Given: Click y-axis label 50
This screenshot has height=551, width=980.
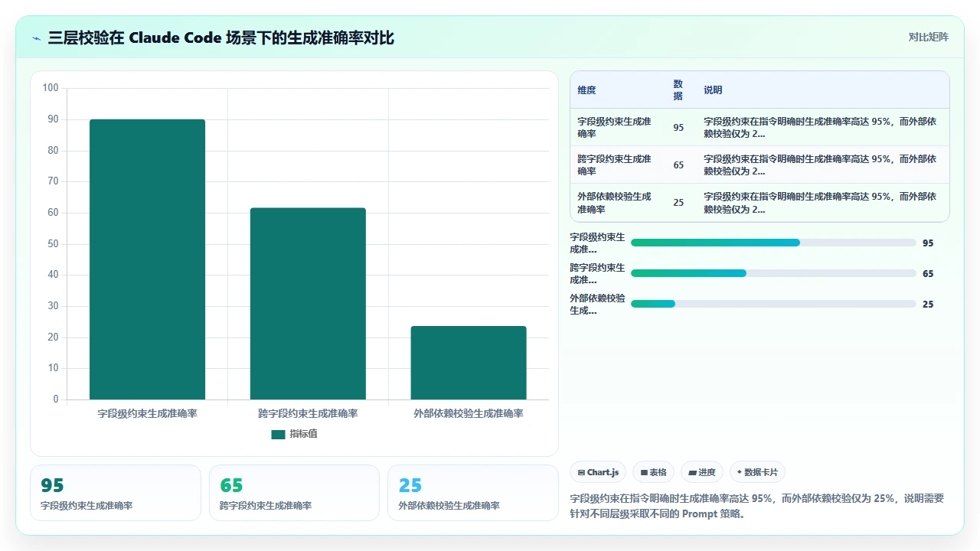Looking at the screenshot, I should pos(52,244).
